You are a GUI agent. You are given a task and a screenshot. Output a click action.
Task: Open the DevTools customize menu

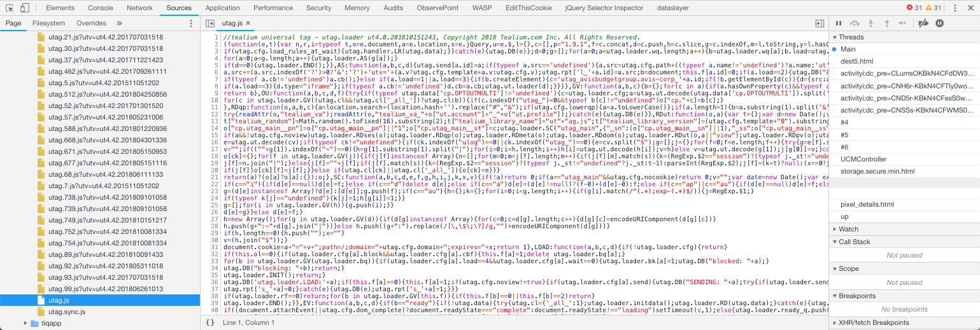point(956,8)
